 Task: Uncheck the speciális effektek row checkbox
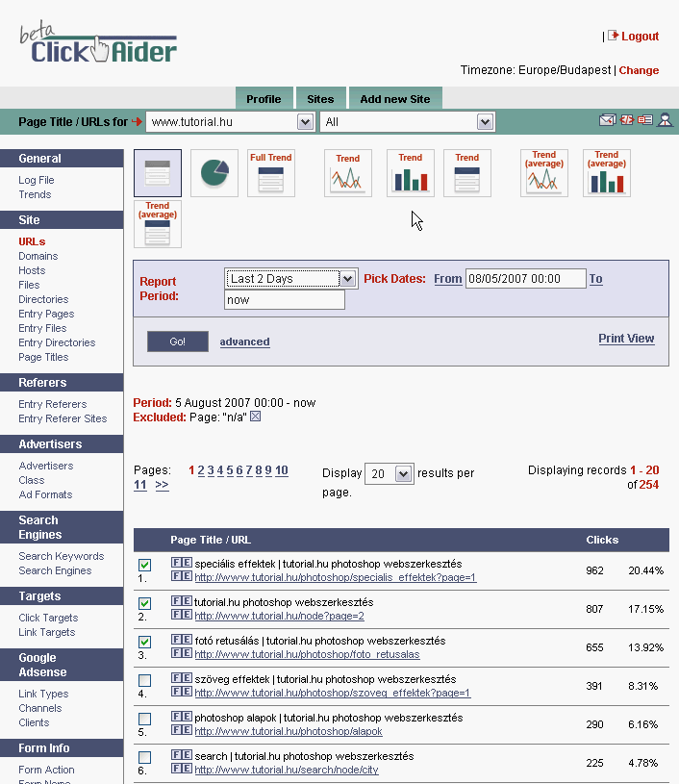click(x=144, y=565)
